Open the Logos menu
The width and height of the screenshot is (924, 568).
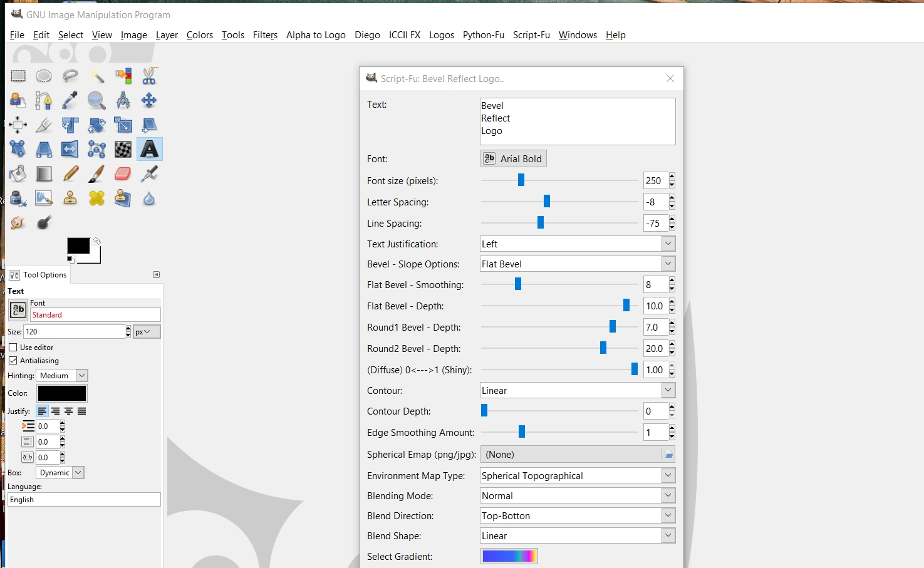coord(442,35)
